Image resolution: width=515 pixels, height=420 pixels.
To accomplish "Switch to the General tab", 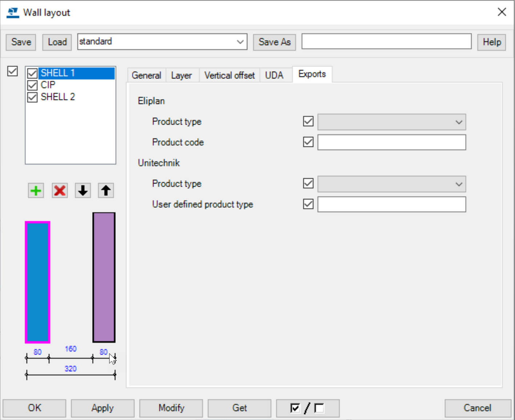I will [146, 75].
